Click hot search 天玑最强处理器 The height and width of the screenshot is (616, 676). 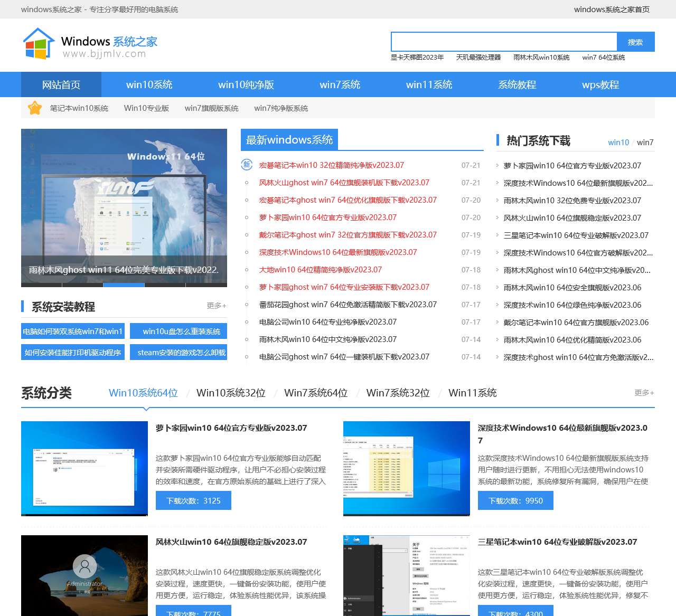coord(478,58)
